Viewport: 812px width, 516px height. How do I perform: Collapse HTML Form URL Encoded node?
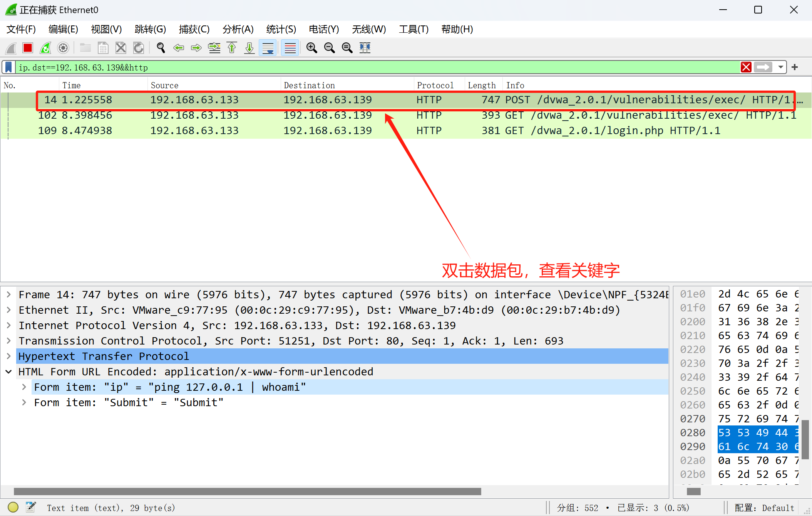click(x=9, y=372)
